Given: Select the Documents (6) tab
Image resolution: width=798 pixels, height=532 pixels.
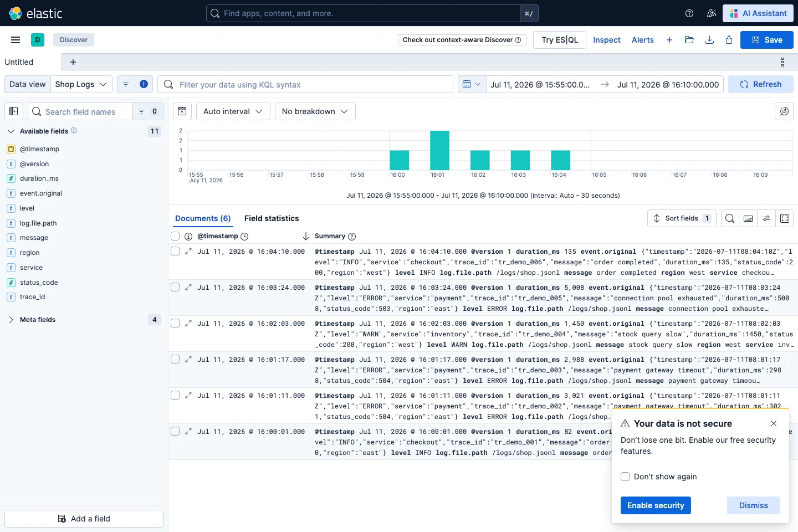Looking at the screenshot, I should tap(203, 218).
